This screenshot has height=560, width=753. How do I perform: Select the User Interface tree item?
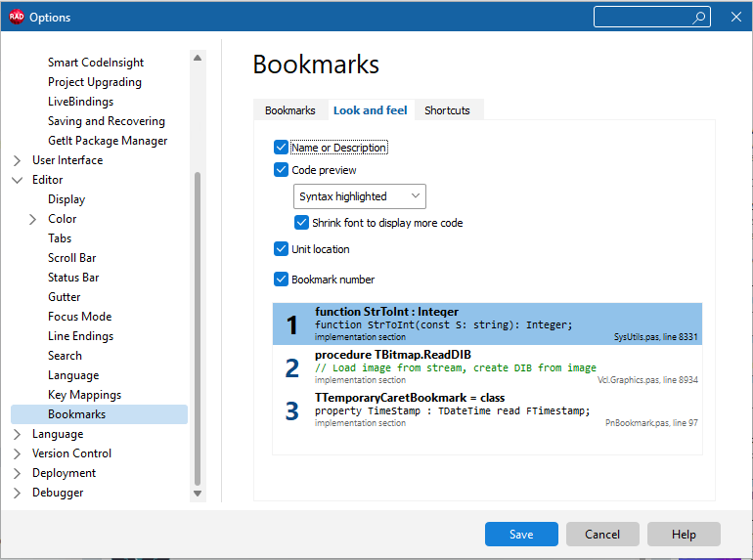click(x=67, y=160)
